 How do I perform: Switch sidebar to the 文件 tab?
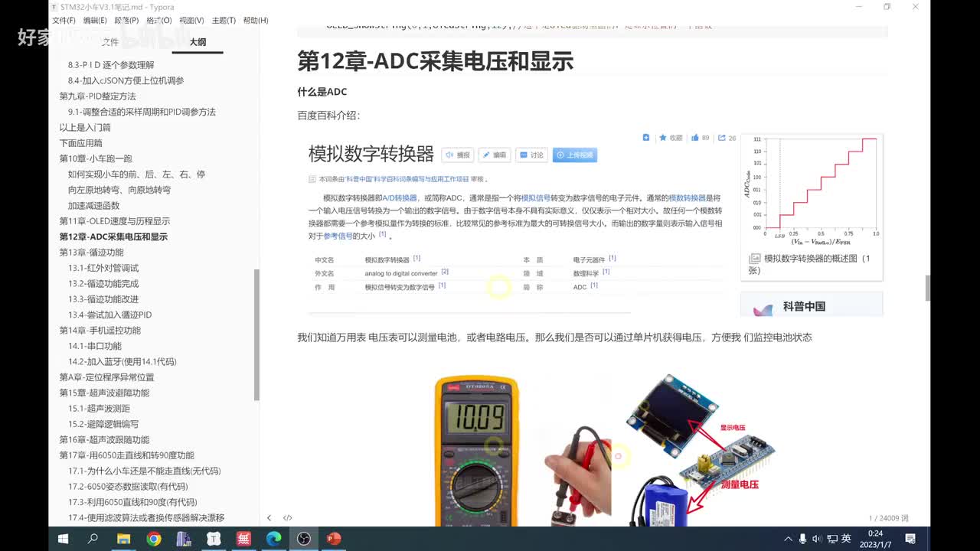(x=110, y=42)
